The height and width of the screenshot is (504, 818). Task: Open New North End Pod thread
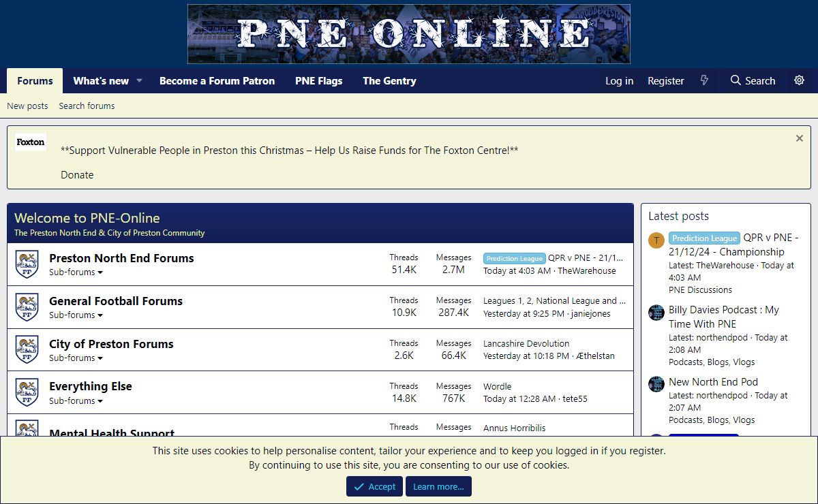(713, 382)
